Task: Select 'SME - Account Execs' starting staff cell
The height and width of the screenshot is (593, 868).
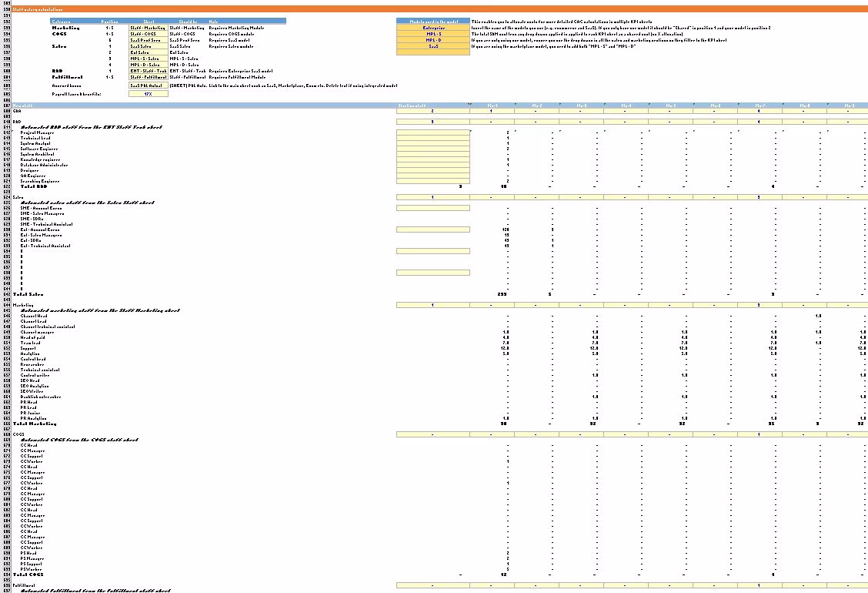Action: pos(433,208)
